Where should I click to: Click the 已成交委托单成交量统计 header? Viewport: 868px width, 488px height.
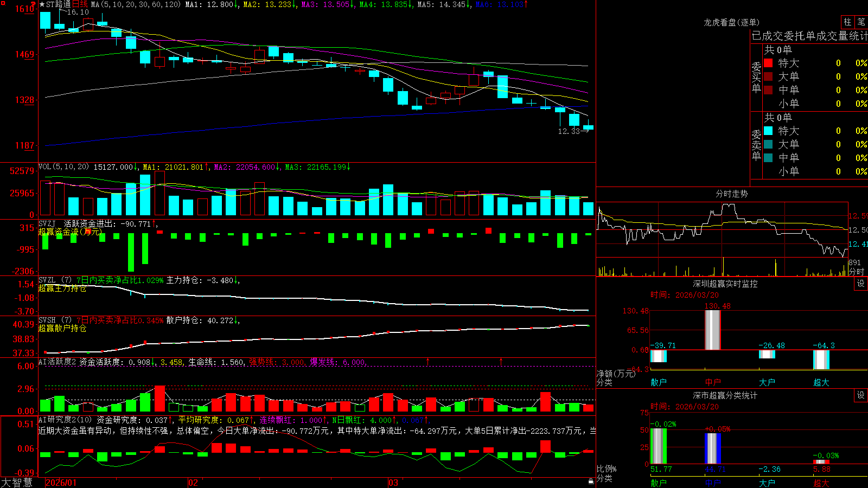click(x=809, y=36)
